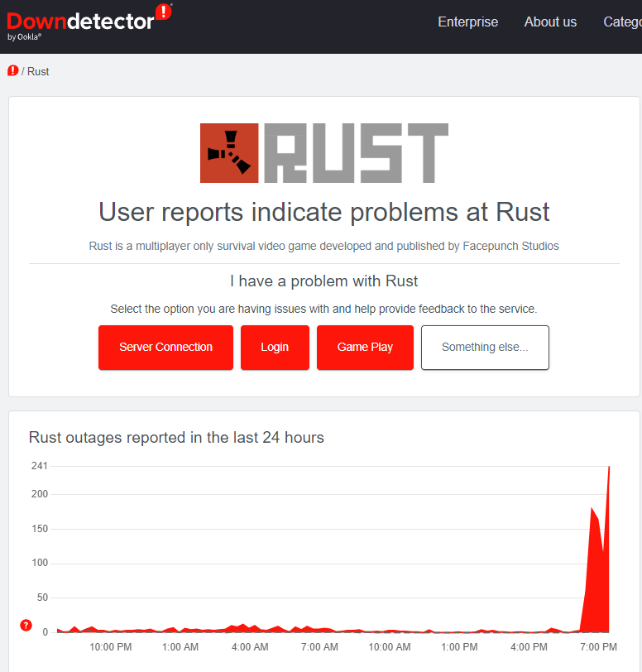
Task: Open the Downdetector logo homepage
Action: 89,22
